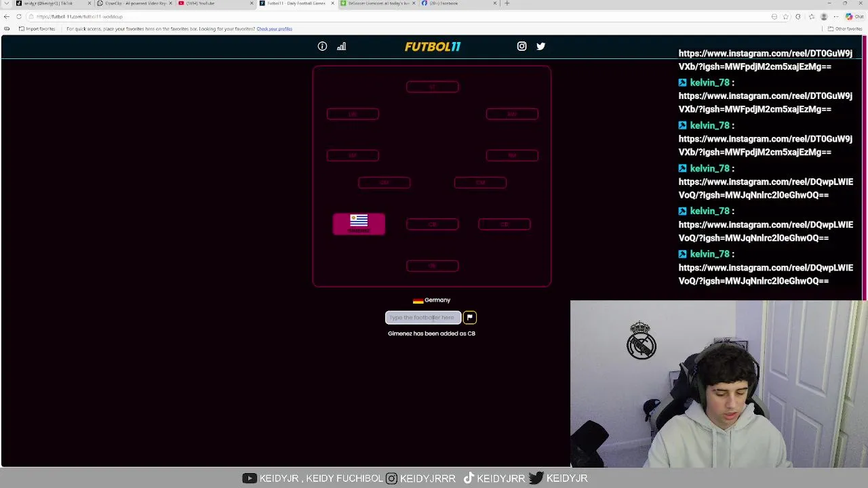The height and width of the screenshot is (488, 868).
Task: Select the RM position slot
Action: (512, 155)
